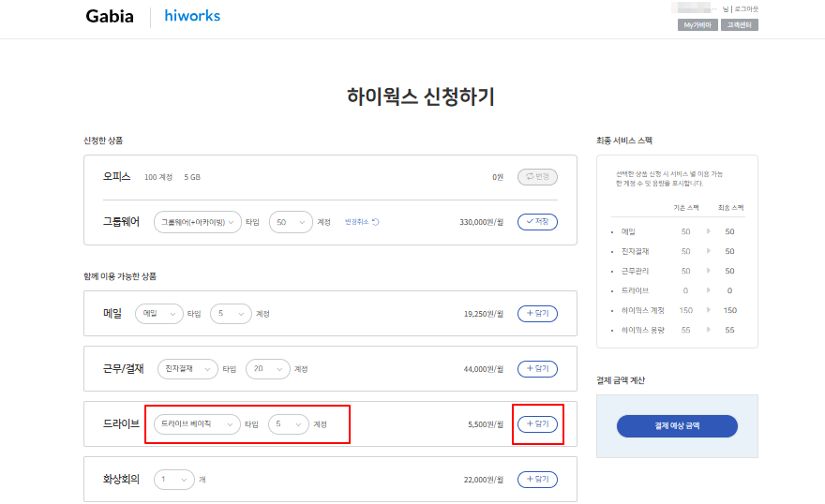Open the 그룹웨어 account count dropdown showing 50
The height and width of the screenshot is (504, 825).
click(291, 222)
